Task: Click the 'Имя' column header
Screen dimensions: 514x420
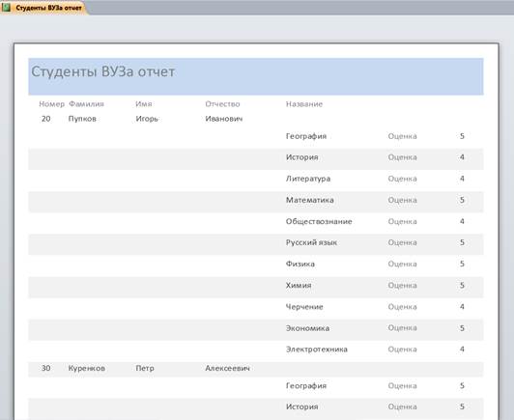Action: pyautogui.click(x=144, y=104)
